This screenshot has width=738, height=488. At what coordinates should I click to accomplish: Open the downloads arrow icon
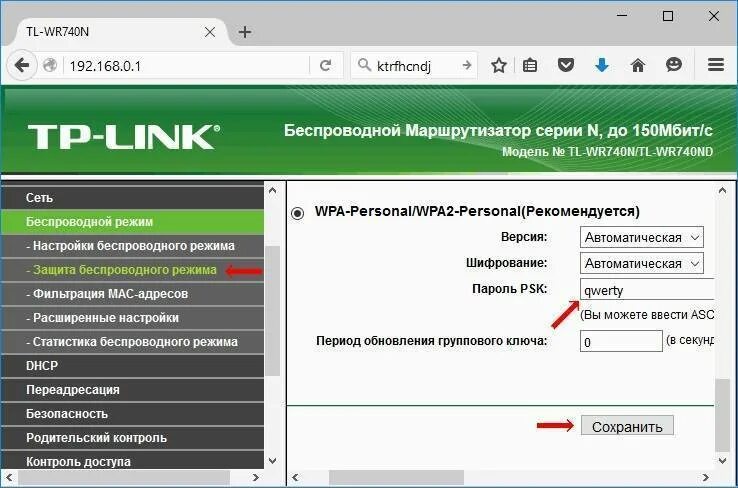[602, 65]
